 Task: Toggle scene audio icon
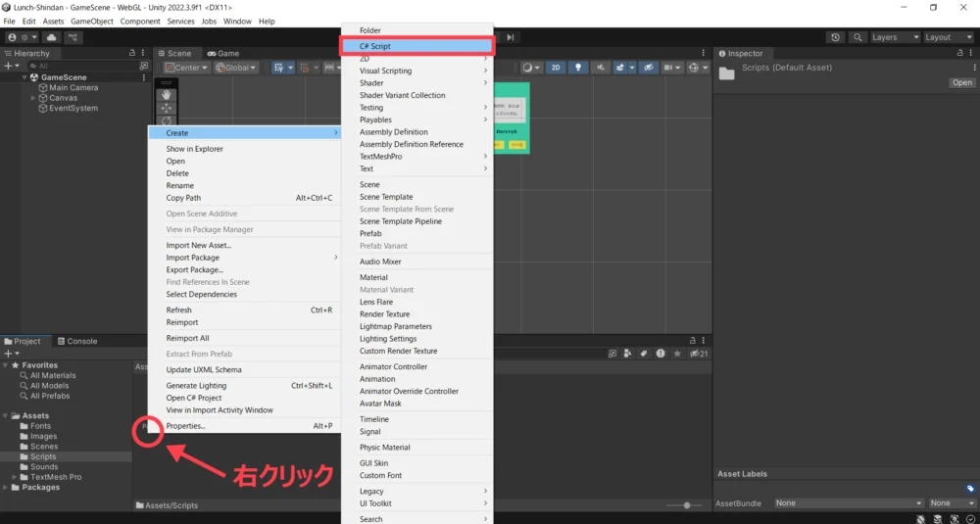pyautogui.click(x=601, y=68)
